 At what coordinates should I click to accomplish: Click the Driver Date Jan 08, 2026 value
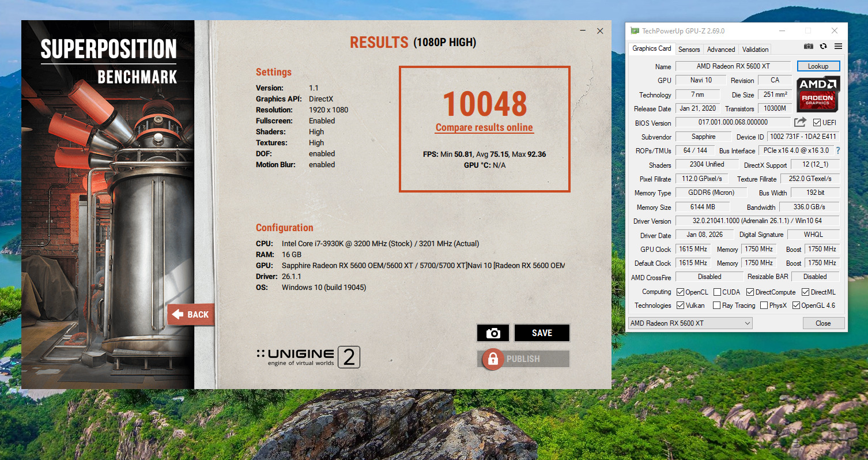[704, 235]
